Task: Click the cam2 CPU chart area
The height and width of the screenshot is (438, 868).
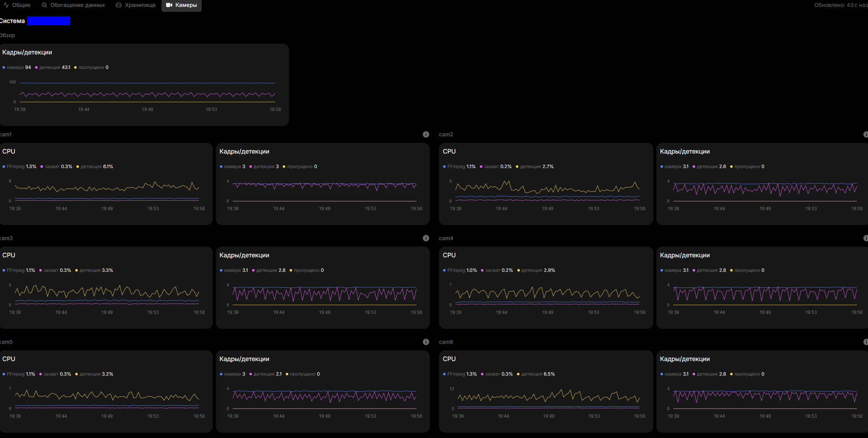Action: [547, 191]
